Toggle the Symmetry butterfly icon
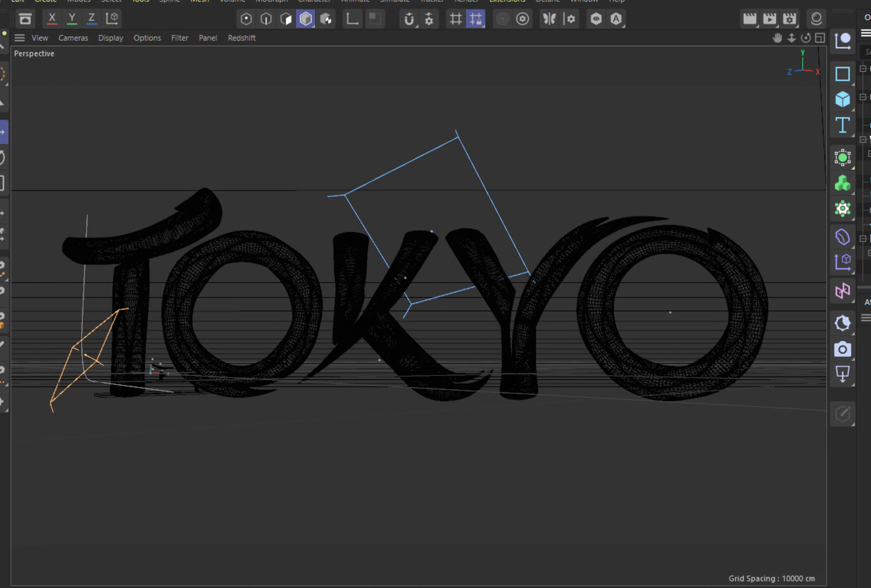 click(549, 19)
